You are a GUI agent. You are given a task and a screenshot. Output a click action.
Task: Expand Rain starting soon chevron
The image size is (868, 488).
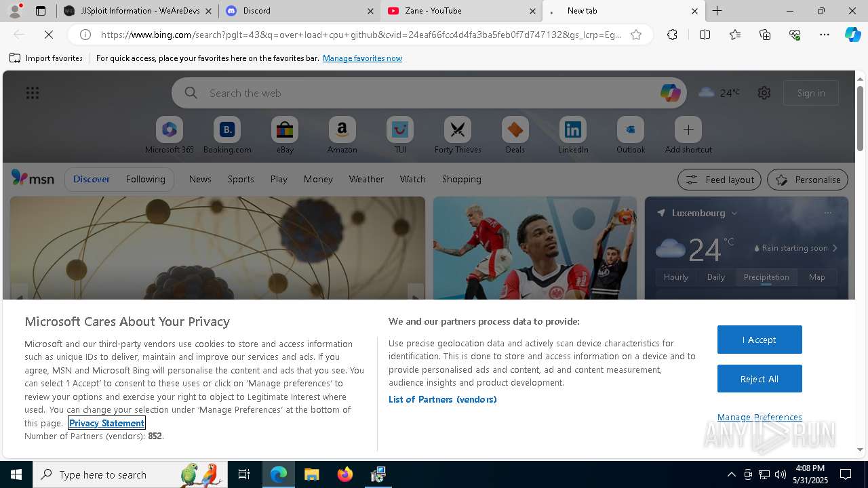point(835,248)
